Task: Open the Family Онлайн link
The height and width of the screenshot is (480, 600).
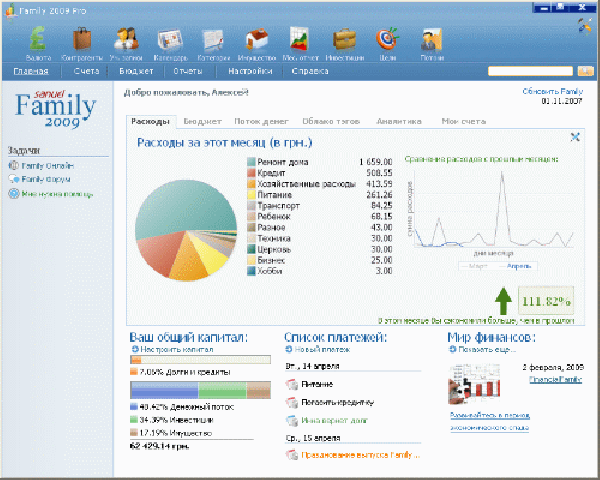Action: coord(47,166)
